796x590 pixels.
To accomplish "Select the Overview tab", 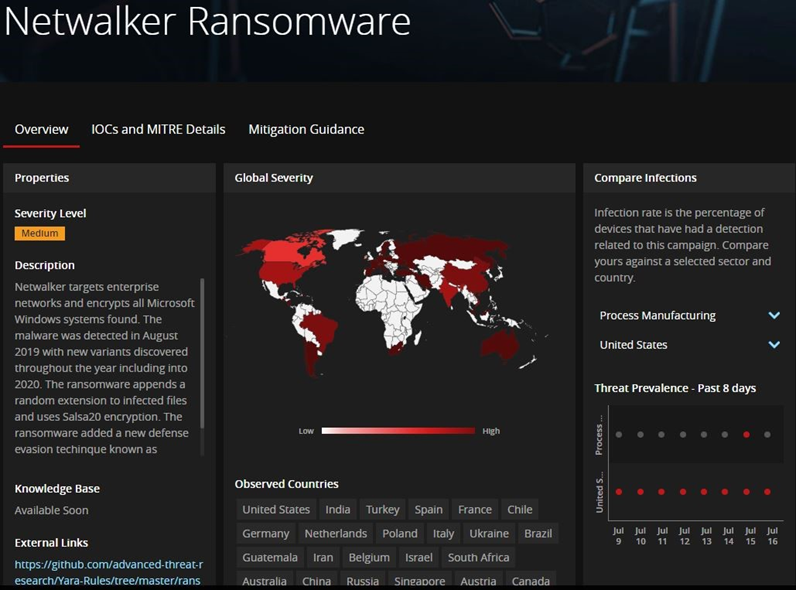I will pos(41,129).
